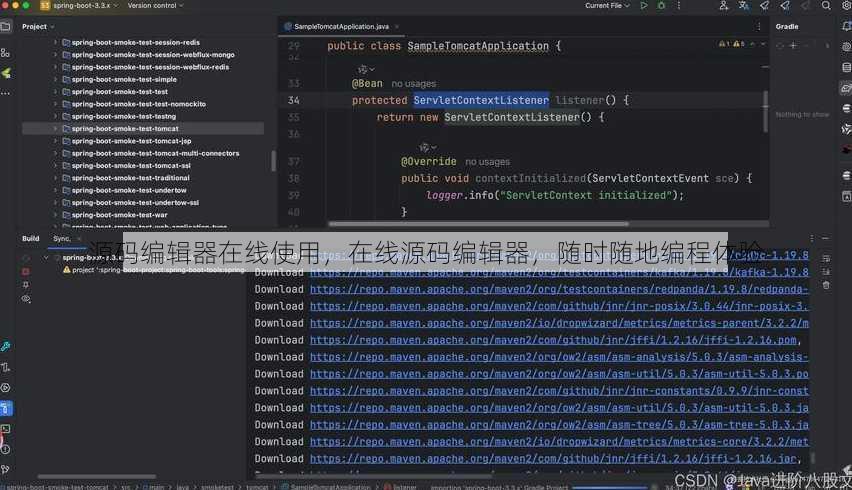Open the Git tool window icon

click(5, 469)
